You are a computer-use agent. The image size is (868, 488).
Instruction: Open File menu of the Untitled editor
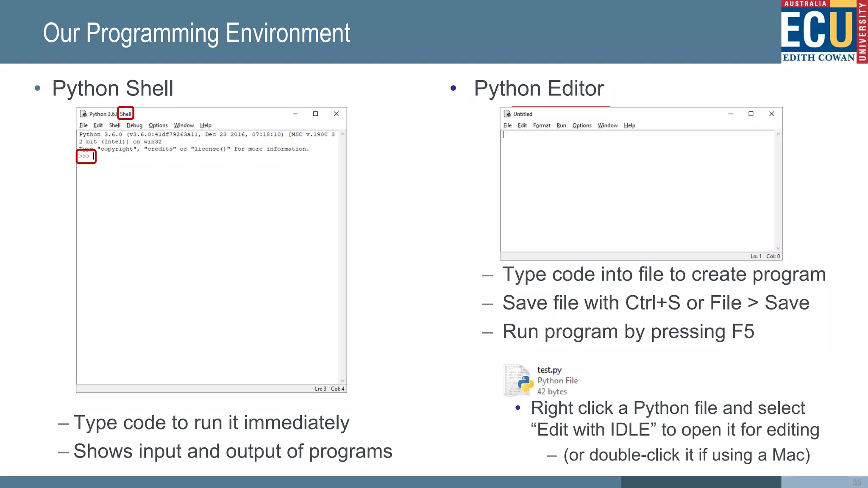(x=507, y=125)
